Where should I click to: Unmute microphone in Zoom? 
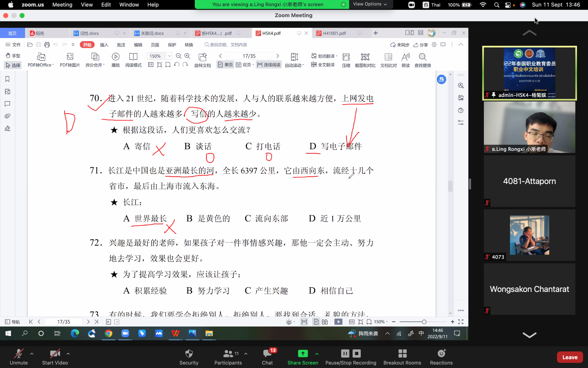[x=19, y=357]
